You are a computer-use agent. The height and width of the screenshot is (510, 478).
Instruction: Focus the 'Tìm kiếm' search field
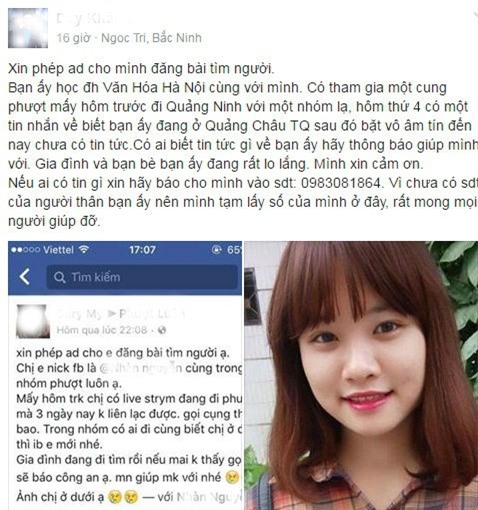coord(142,277)
